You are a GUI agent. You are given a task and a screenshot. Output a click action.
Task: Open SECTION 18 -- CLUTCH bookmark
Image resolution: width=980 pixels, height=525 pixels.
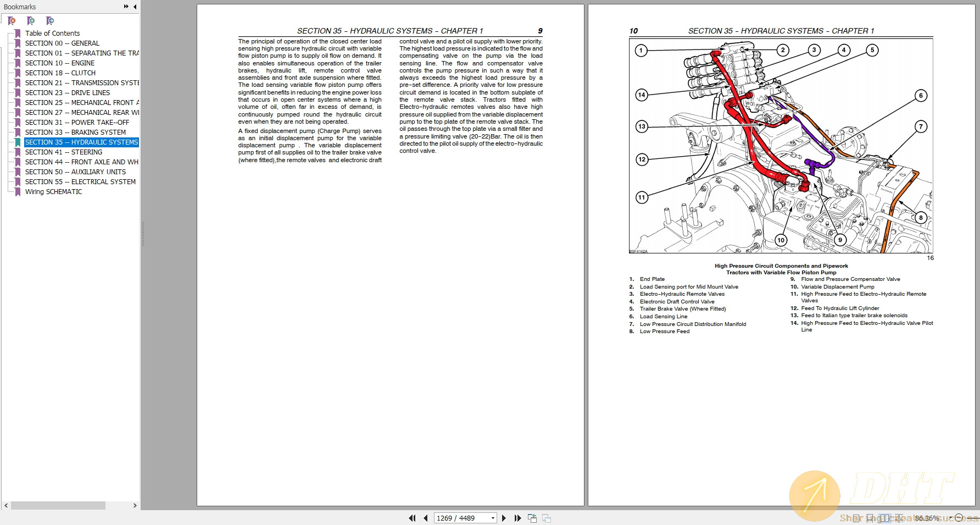pos(60,73)
